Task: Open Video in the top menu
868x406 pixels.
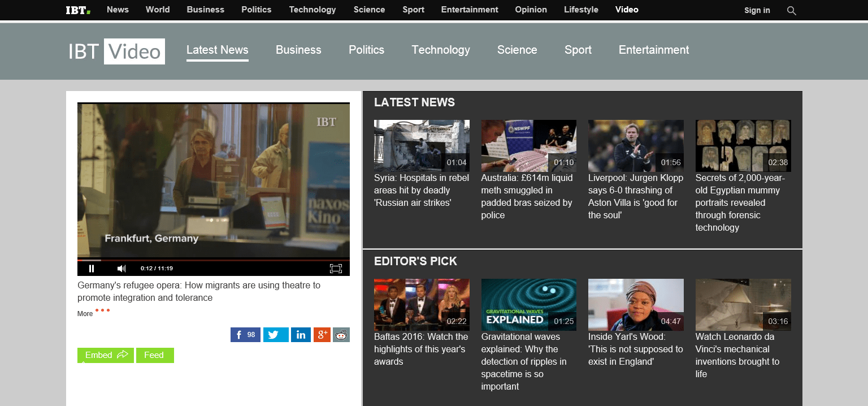Action: pos(627,10)
